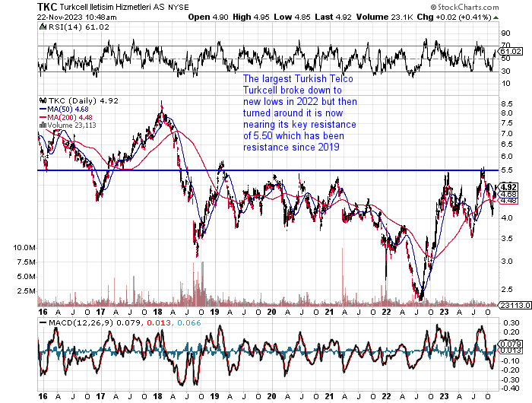The width and height of the screenshot is (532, 403).
Task: Click annotation line 'nearing its key resistance'
Action: tap(299, 125)
